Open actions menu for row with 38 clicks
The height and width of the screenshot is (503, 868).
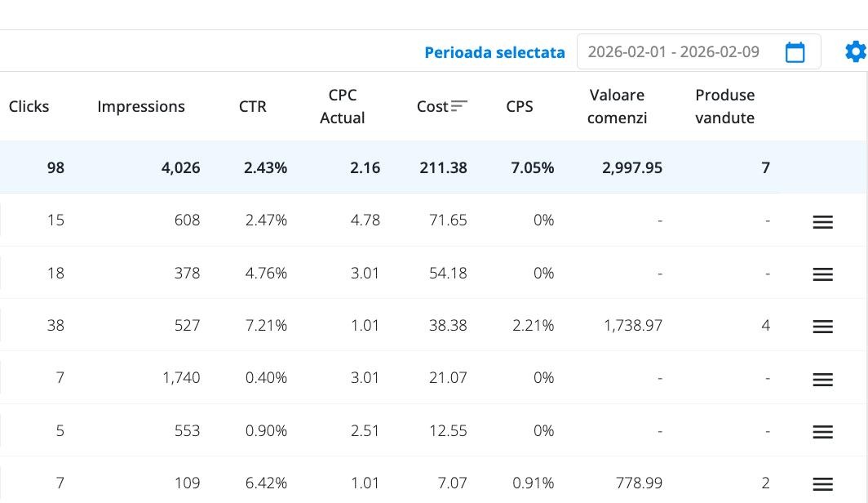point(822,326)
